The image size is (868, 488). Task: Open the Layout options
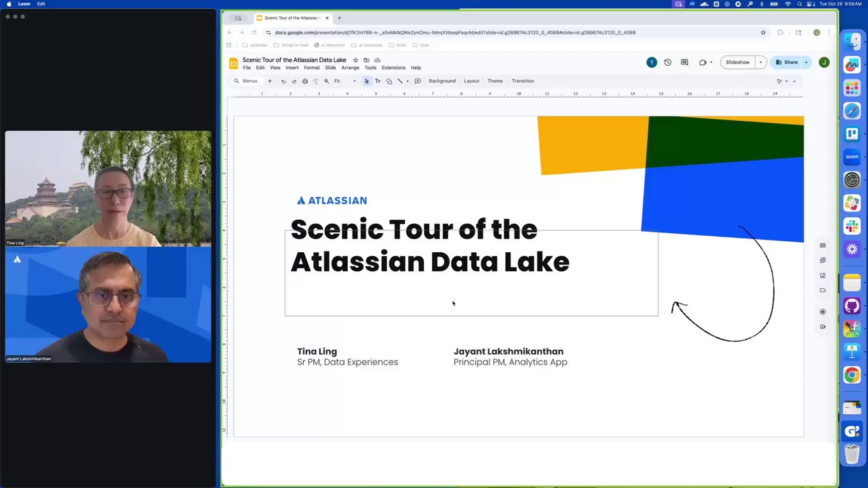471,81
